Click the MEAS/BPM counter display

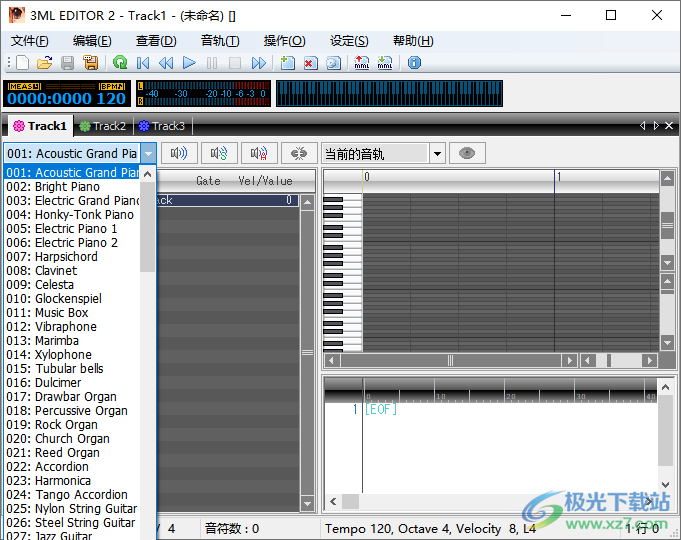coord(67,93)
